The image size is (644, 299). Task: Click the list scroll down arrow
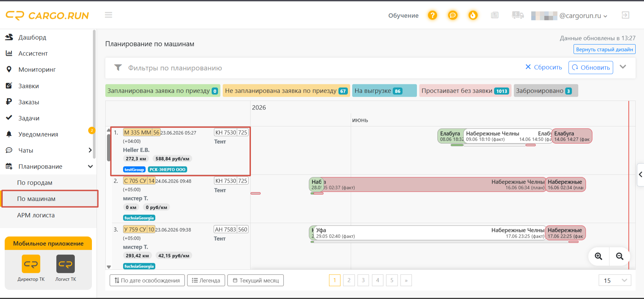[109, 267]
